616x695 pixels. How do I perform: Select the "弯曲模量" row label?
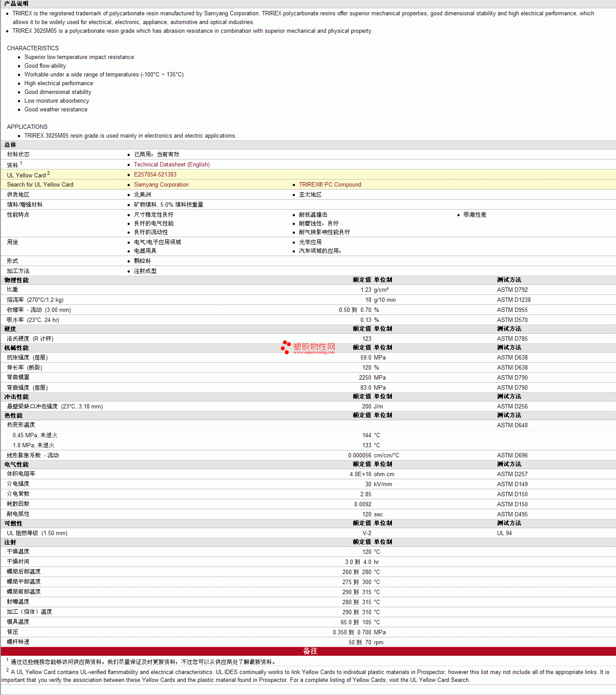click(x=18, y=378)
